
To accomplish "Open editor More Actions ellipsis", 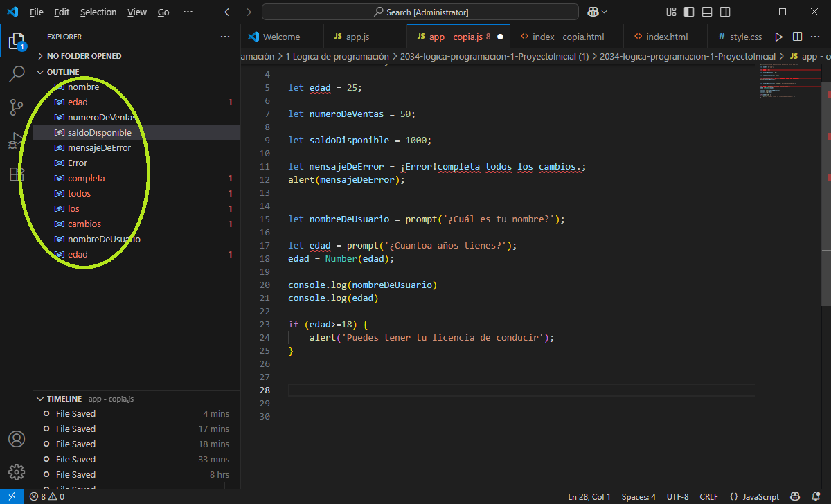I will click(815, 37).
